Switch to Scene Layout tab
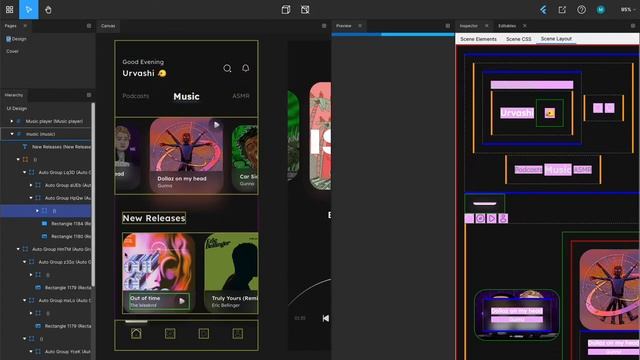 click(556, 39)
